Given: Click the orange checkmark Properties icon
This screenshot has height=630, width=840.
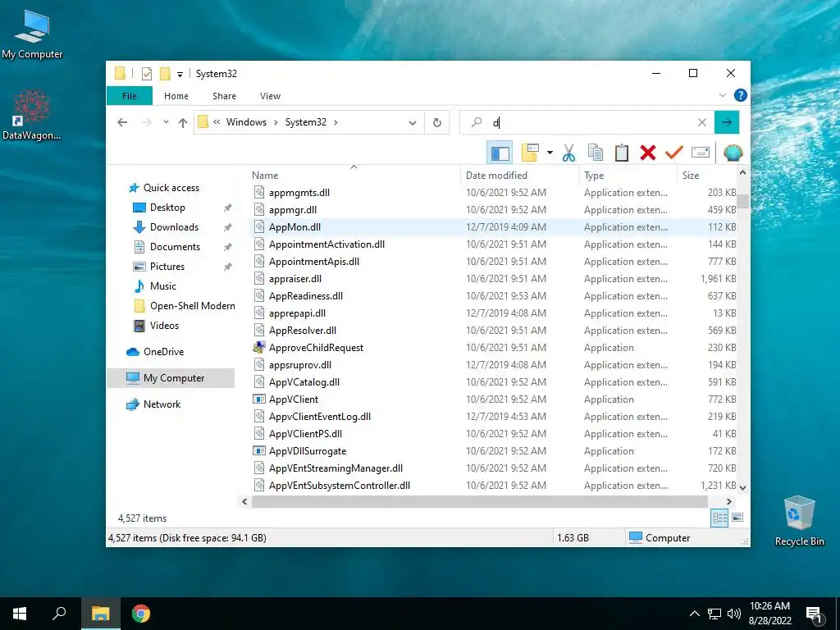Looking at the screenshot, I should (x=674, y=153).
